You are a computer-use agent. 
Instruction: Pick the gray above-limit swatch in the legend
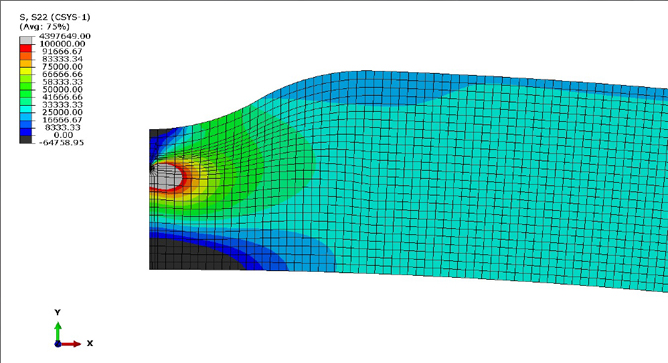pyautogui.click(x=26, y=40)
